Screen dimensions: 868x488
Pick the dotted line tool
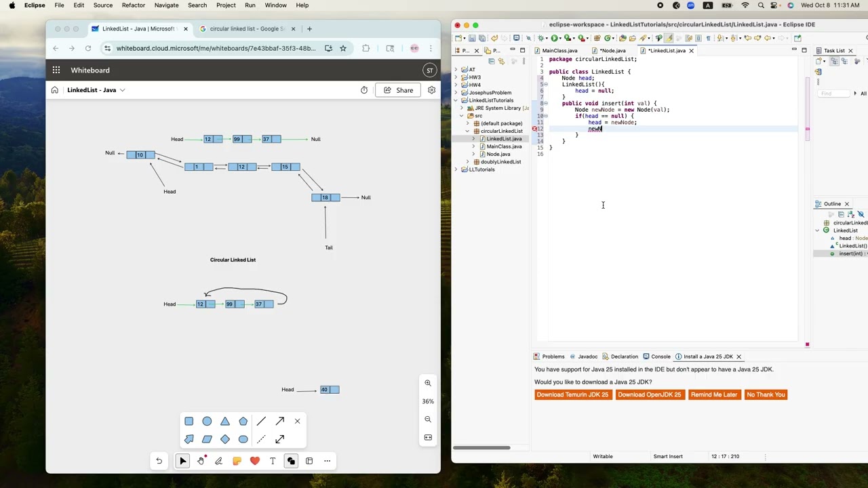tap(261, 439)
